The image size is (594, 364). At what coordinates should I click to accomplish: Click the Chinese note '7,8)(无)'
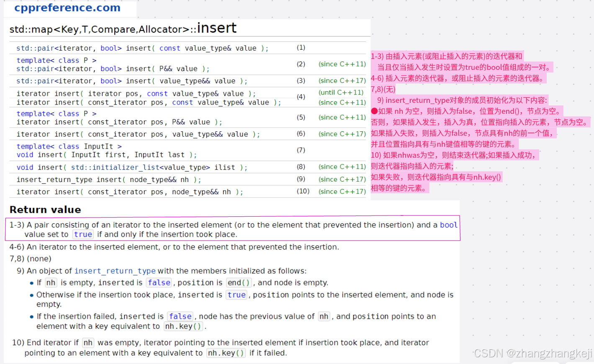pyautogui.click(x=383, y=89)
